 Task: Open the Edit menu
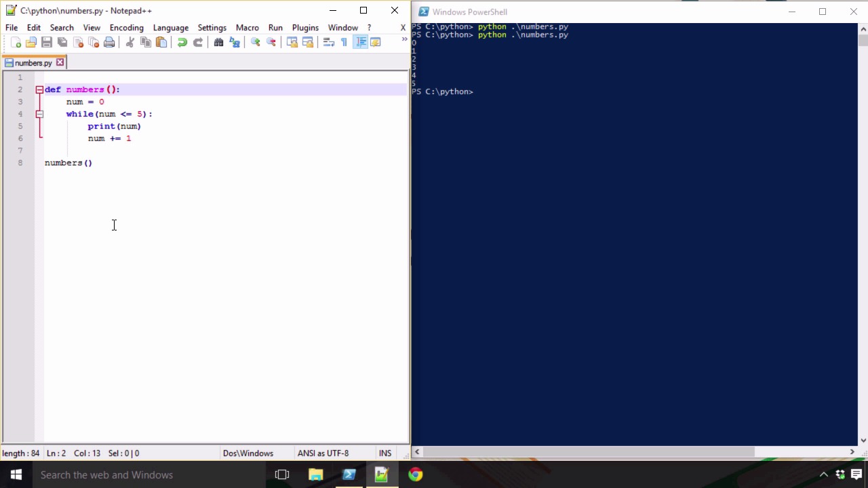coord(34,28)
